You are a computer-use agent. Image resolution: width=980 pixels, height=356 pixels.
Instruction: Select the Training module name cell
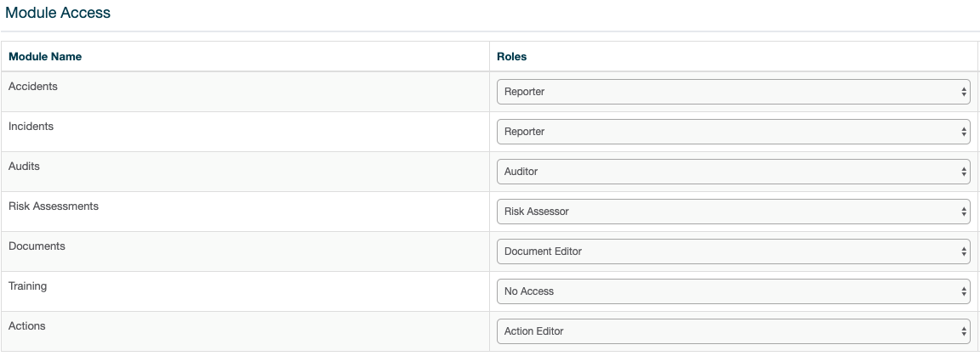pyautogui.click(x=245, y=291)
